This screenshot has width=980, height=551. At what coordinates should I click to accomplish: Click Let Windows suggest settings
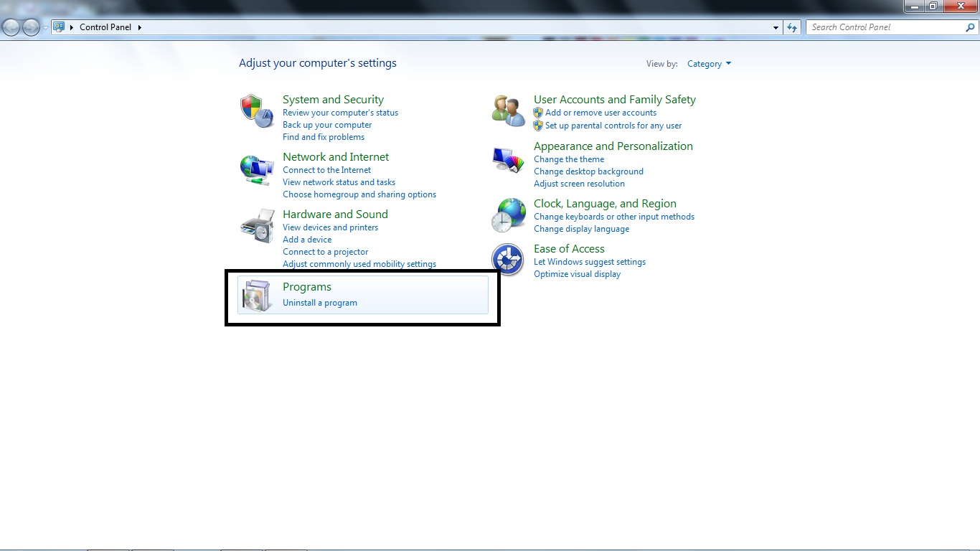point(590,262)
